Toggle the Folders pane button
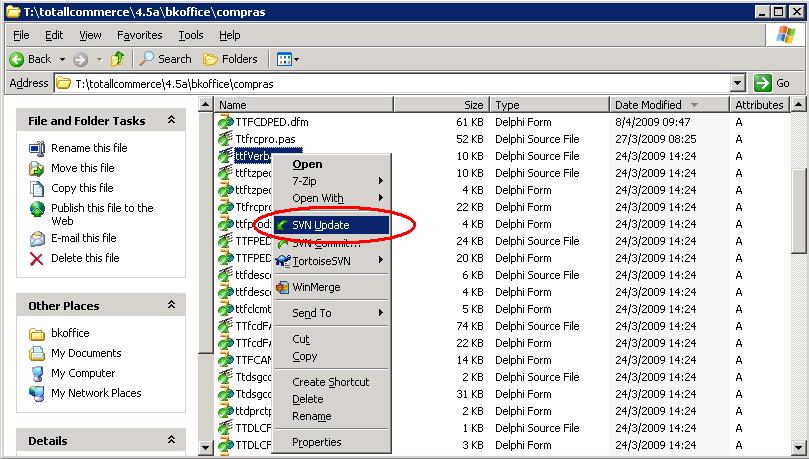The width and height of the screenshot is (809, 459). (x=230, y=59)
